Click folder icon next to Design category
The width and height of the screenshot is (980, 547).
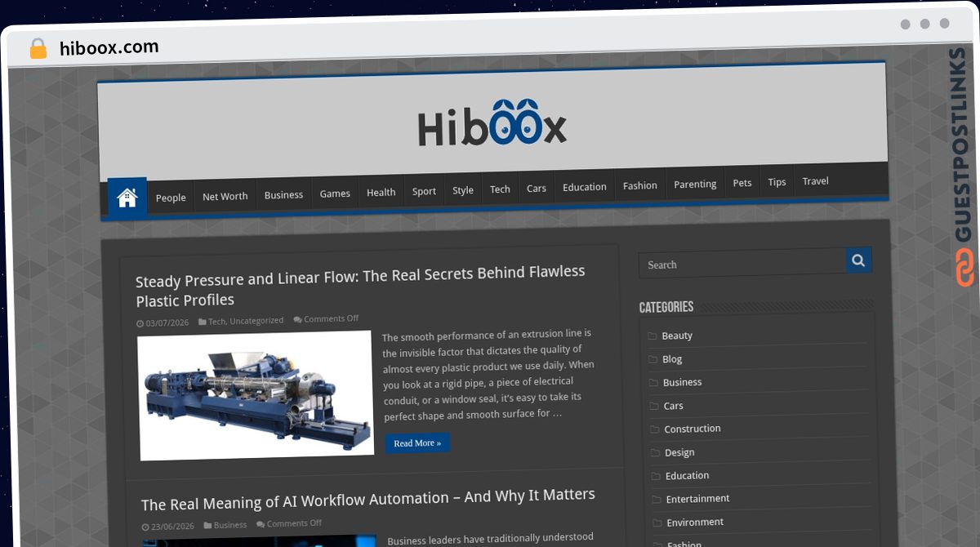(x=657, y=453)
